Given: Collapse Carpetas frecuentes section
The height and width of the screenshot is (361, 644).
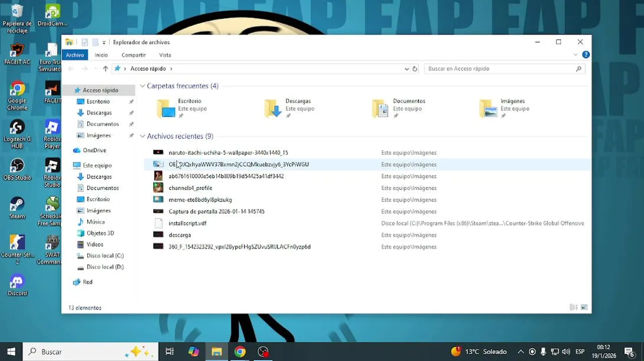Looking at the screenshot, I should coord(142,86).
